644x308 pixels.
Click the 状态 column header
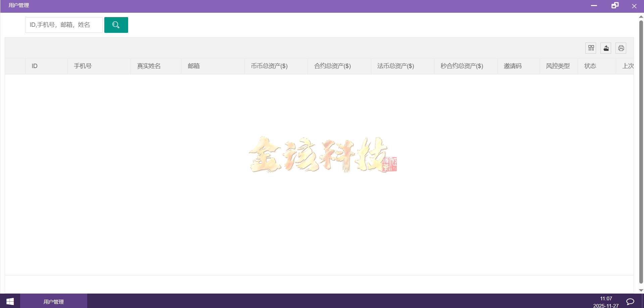(591, 66)
